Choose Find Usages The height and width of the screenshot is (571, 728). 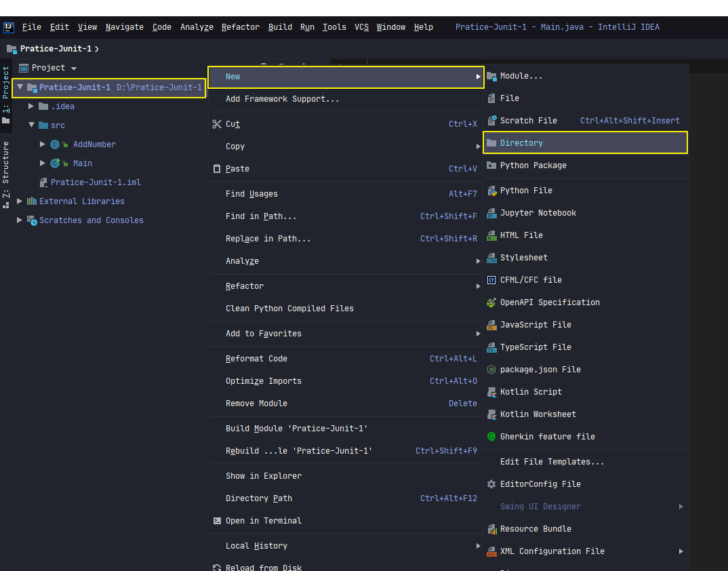[346, 194]
